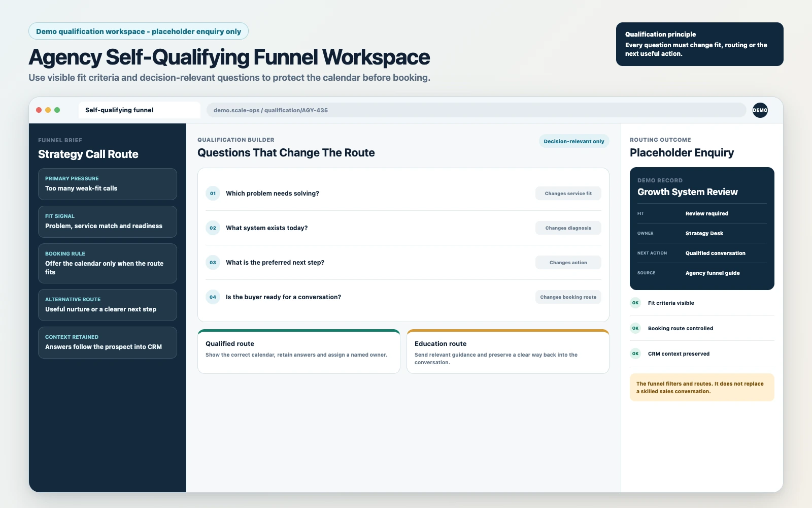Click the funnel filters and routes note
Screen dimensions: 812x508
click(702, 388)
